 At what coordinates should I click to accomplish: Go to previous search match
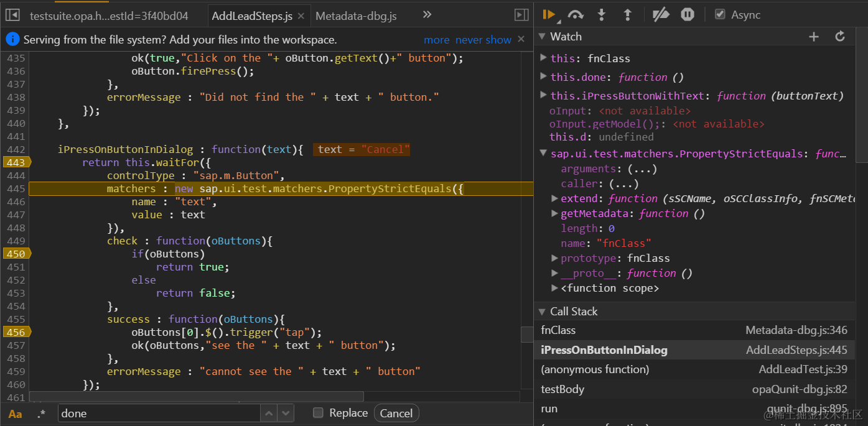pyautogui.click(x=269, y=413)
